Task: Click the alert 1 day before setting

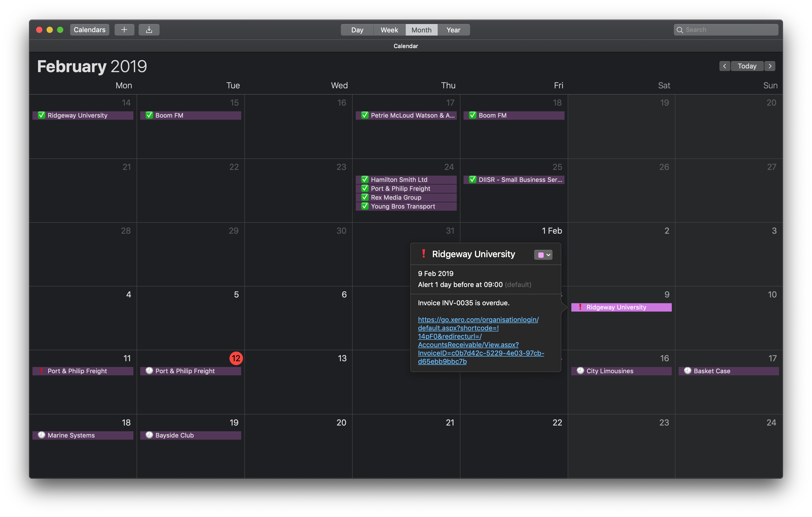Action: point(460,284)
